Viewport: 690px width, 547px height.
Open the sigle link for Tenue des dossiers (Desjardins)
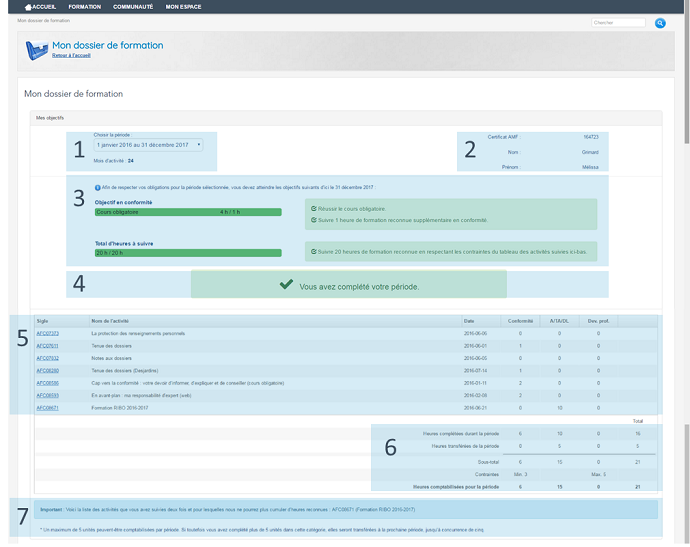pos(48,371)
